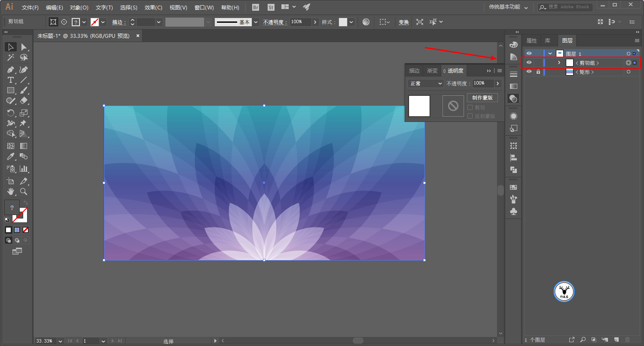Click the None red-slash swatch
The width and height of the screenshot is (644, 346).
tap(26, 230)
